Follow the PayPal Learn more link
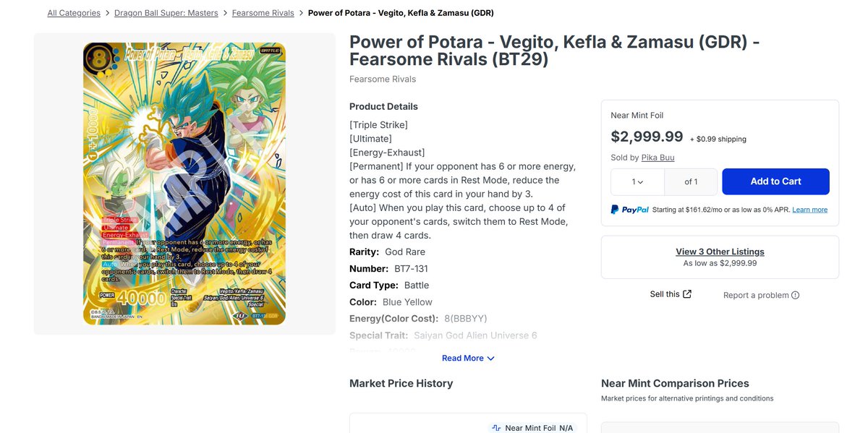 tap(809, 210)
